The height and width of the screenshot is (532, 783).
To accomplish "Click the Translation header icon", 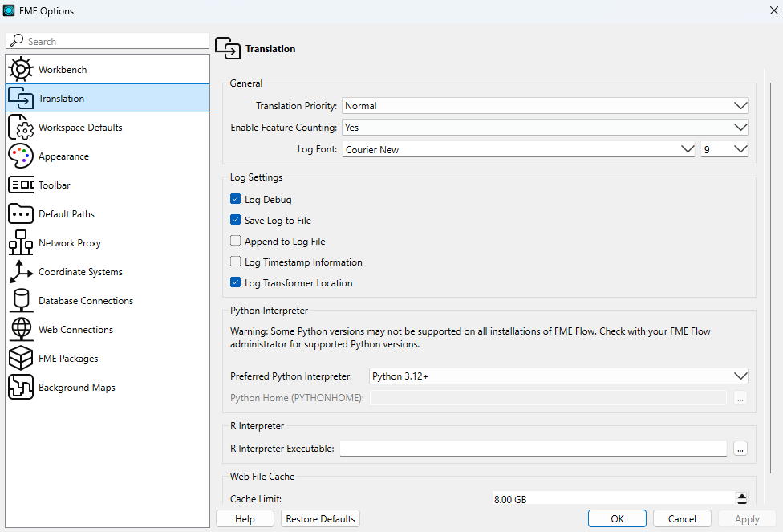I will click(228, 48).
